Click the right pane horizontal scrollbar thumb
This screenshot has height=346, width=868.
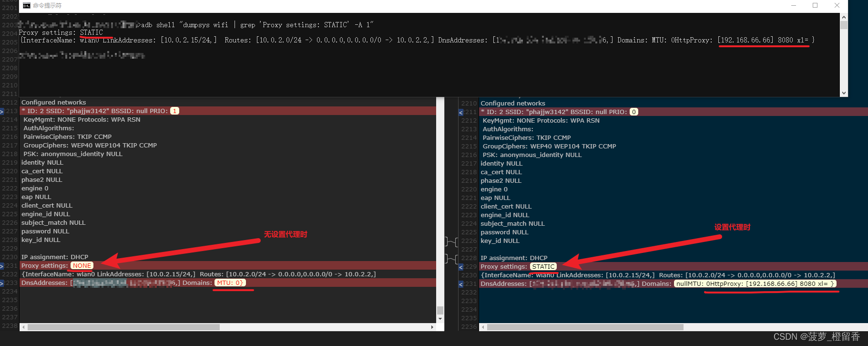(585, 327)
